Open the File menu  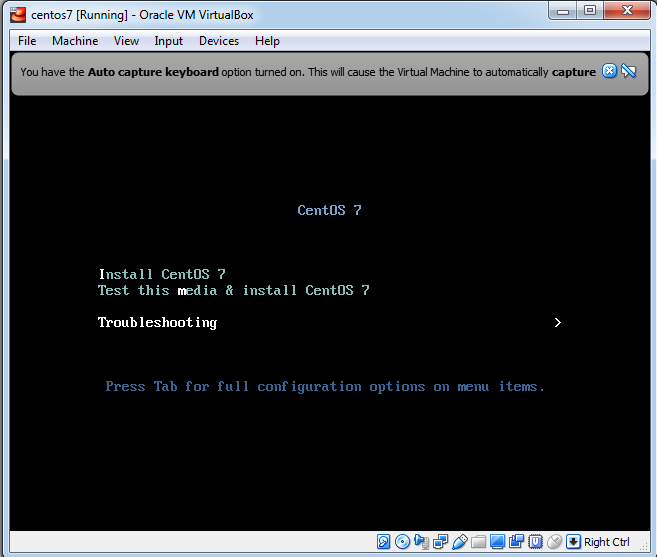tap(27, 41)
